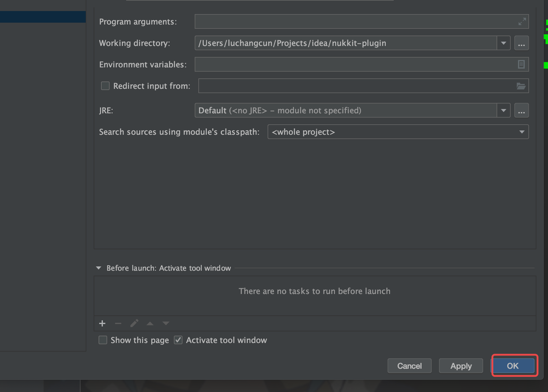
Task: Check the Show this page option
Action: (x=103, y=340)
